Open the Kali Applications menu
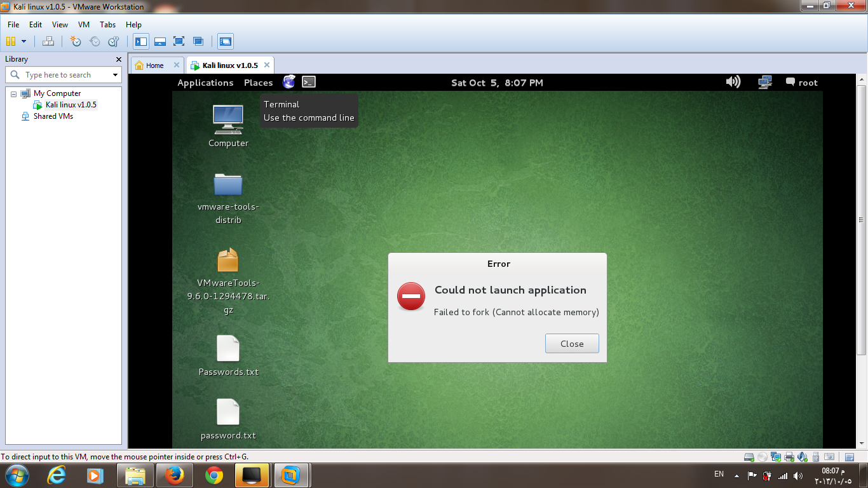 [x=205, y=83]
